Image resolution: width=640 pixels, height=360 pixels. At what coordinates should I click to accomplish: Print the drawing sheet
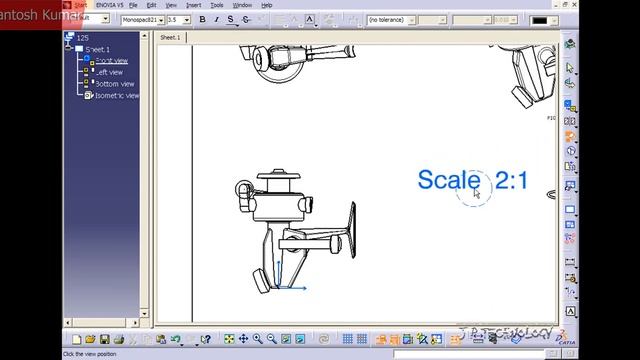[119, 339]
